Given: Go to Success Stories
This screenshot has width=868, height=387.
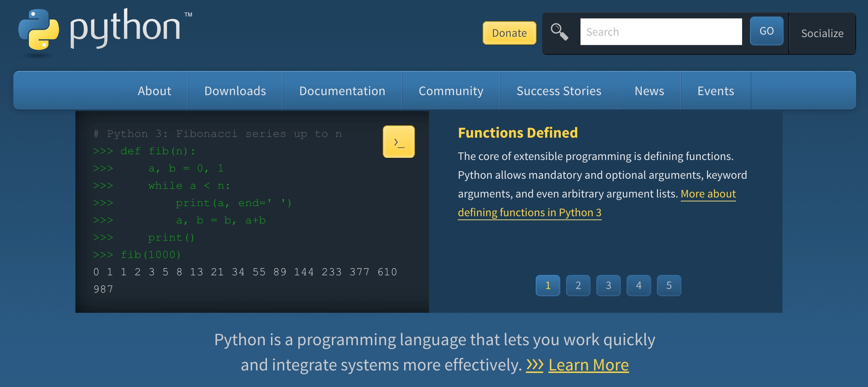Looking at the screenshot, I should tap(559, 91).
